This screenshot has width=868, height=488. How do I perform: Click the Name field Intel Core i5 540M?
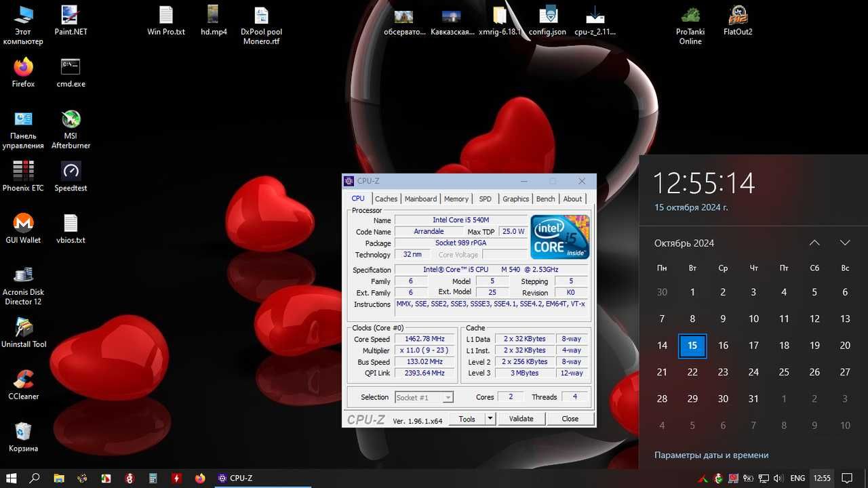pos(460,220)
